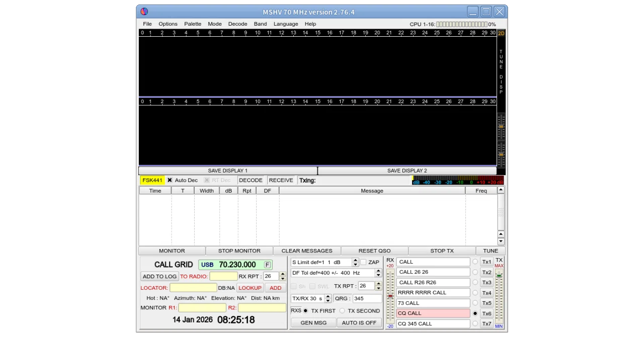The width and height of the screenshot is (644, 337).
Task: Select the radio button beside Tx7
Action: (475, 323)
